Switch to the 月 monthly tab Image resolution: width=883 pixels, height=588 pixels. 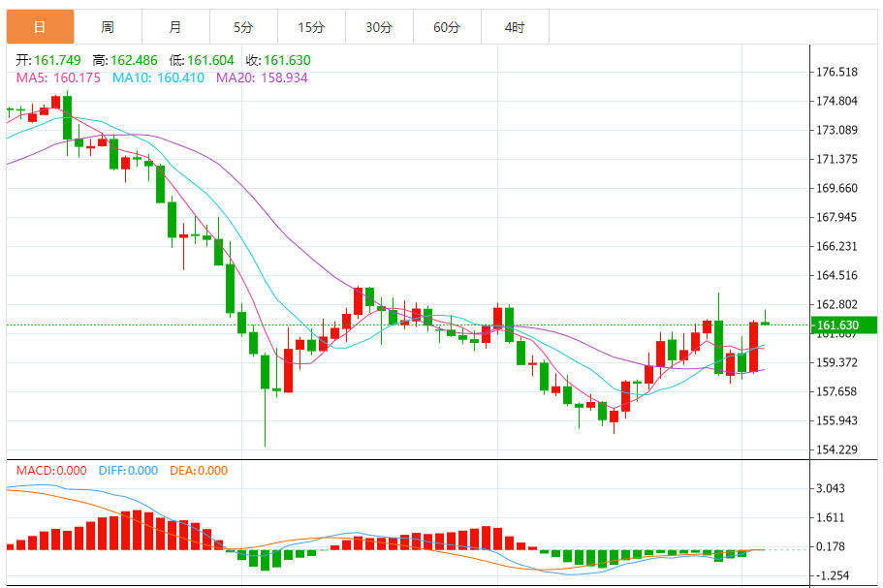(175, 26)
